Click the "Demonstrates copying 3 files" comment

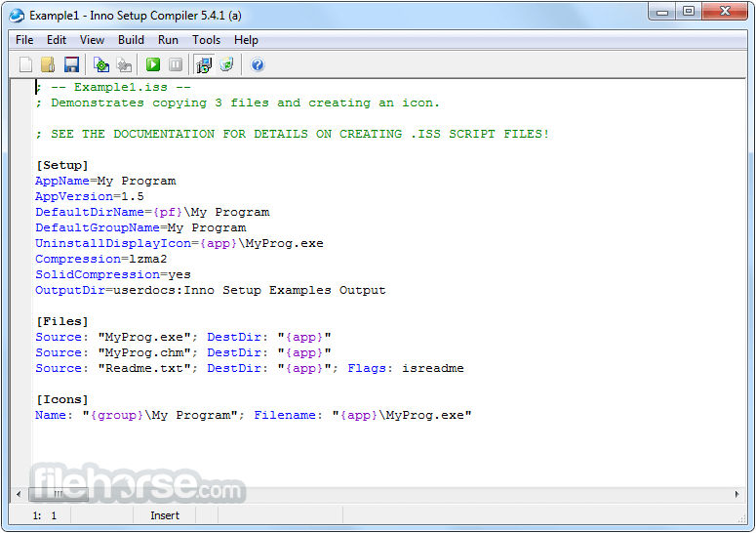pyautogui.click(x=238, y=102)
